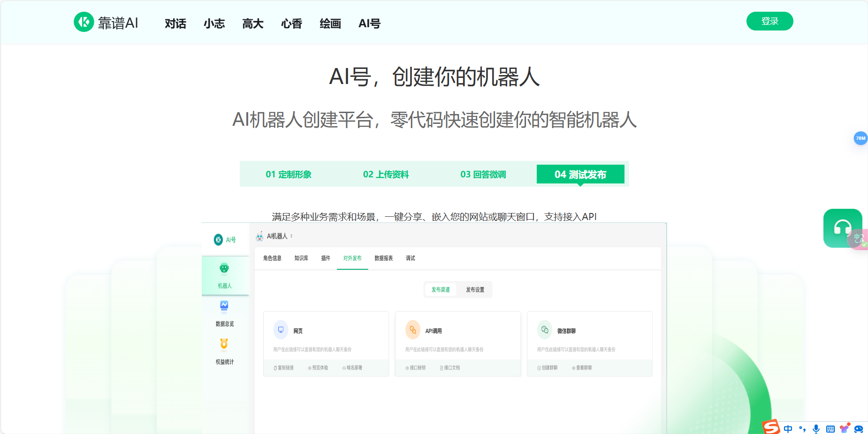
Task: Open the 权益统计 sidebar icon
Action: point(224,344)
